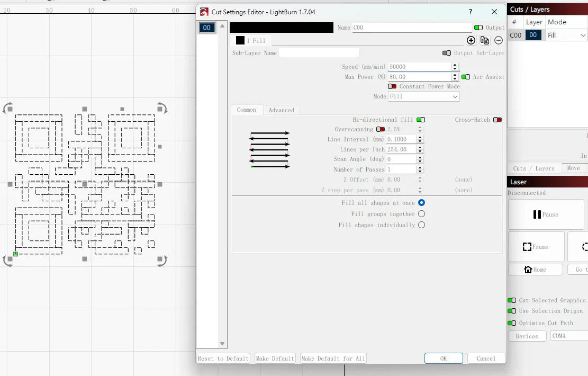
Task: Click the OK button
Action: point(444,359)
